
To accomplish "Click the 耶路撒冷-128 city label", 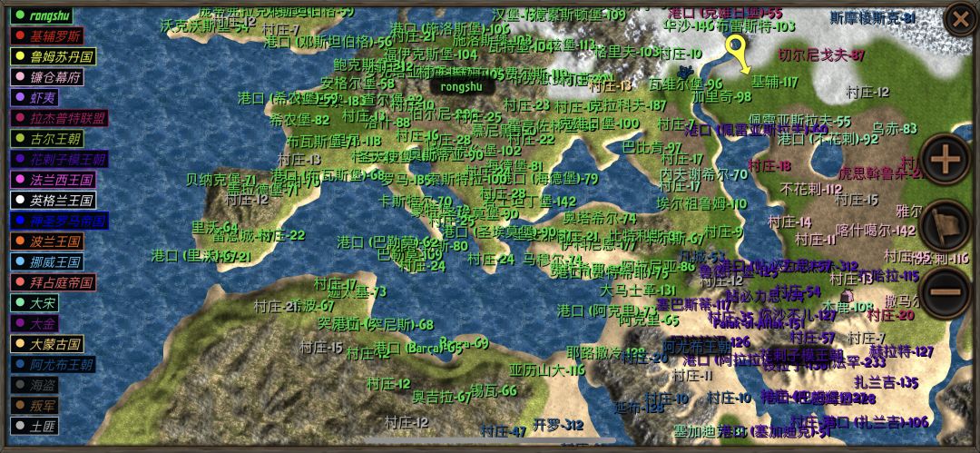I will pyautogui.click(x=605, y=352).
